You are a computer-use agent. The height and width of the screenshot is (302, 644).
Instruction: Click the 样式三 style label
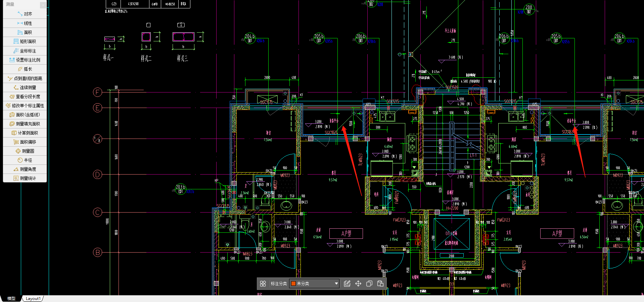coord(183,59)
